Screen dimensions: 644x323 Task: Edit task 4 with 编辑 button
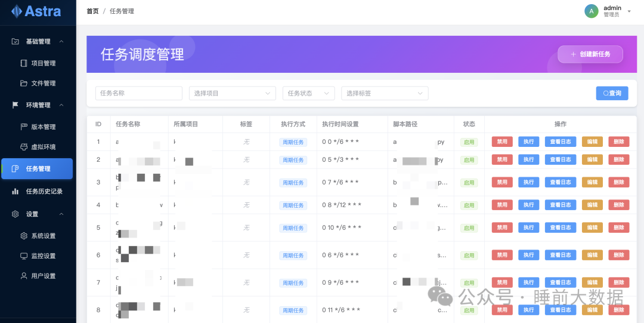pos(592,205)
